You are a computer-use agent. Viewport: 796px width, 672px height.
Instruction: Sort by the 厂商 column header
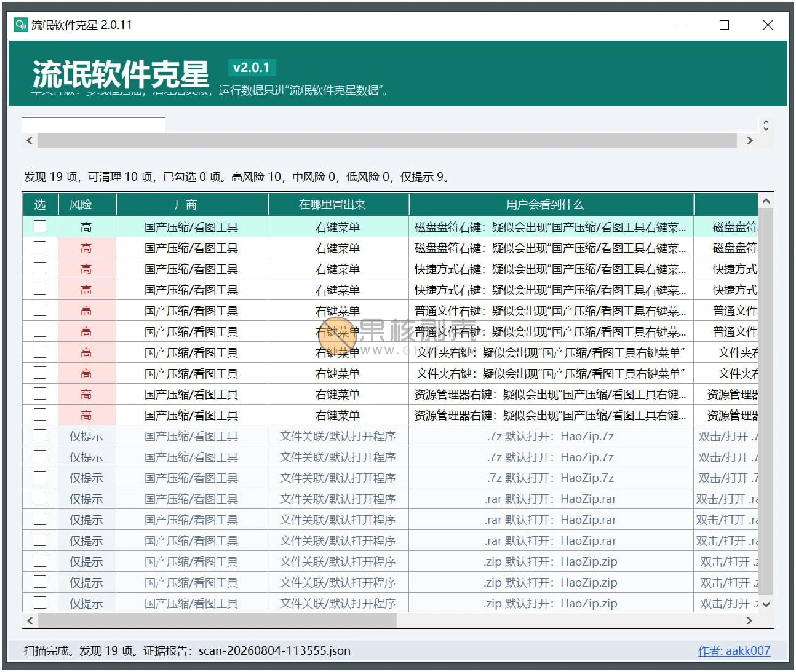192,205
